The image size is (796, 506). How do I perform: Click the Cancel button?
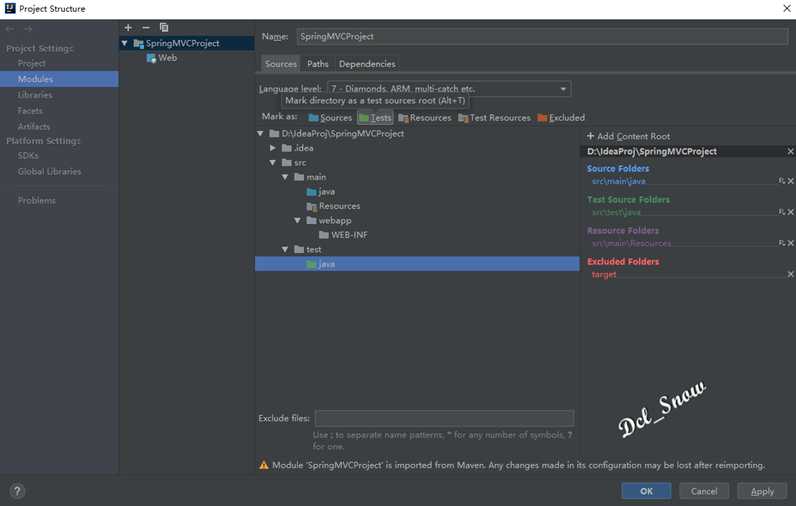[704, 491]
